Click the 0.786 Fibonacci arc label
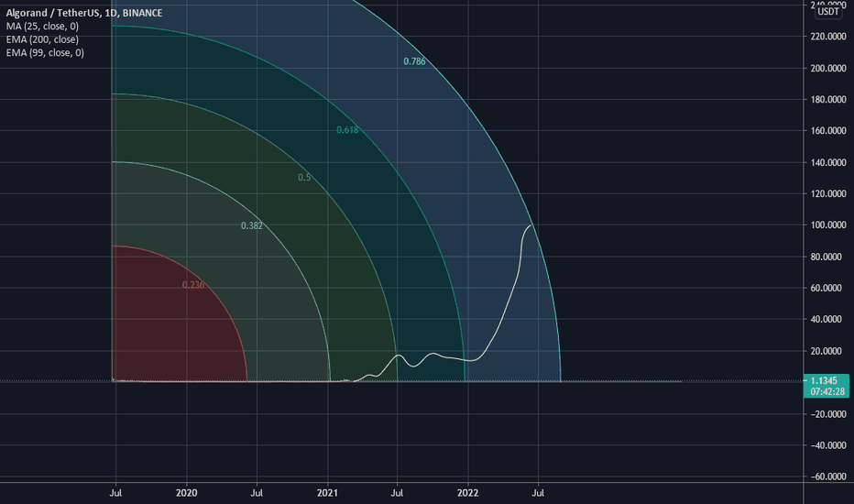The height and width of the screenshot is (504, 854). [414, 61]
